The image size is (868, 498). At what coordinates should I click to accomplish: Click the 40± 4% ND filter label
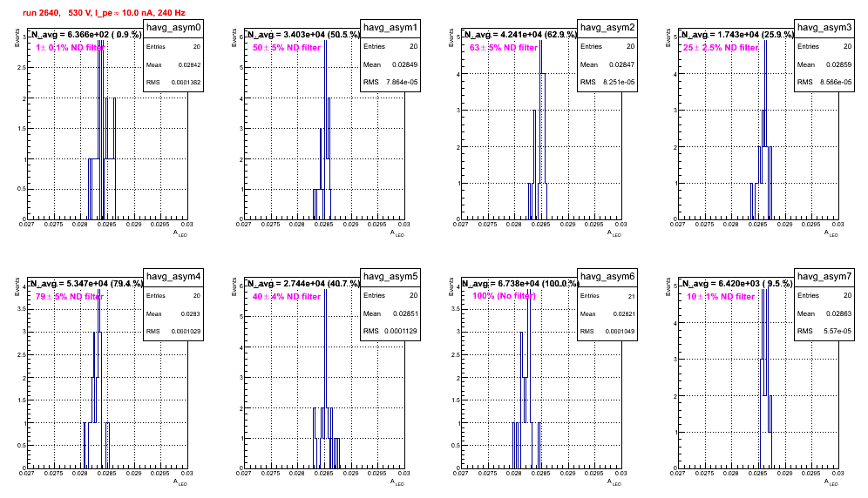pos(287,297)
